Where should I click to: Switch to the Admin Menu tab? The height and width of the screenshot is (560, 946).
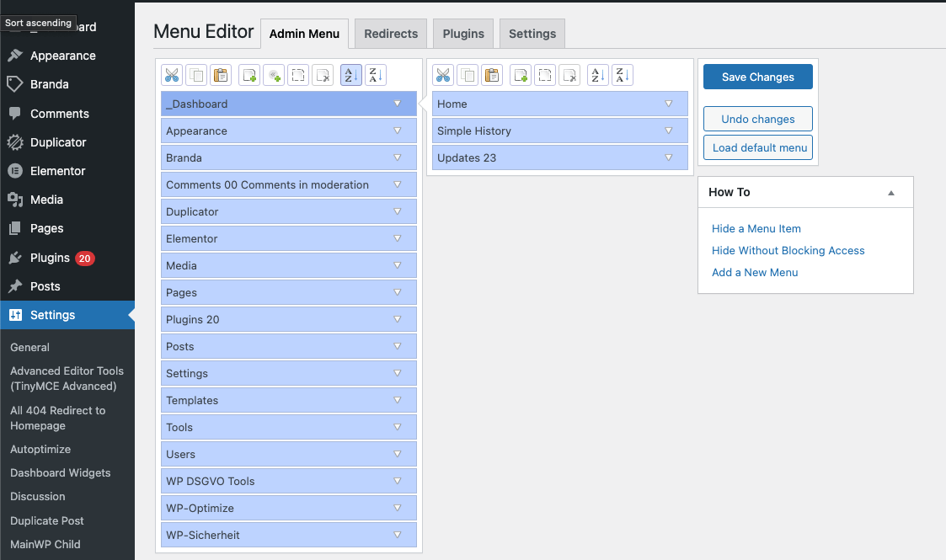coord(304,34)
